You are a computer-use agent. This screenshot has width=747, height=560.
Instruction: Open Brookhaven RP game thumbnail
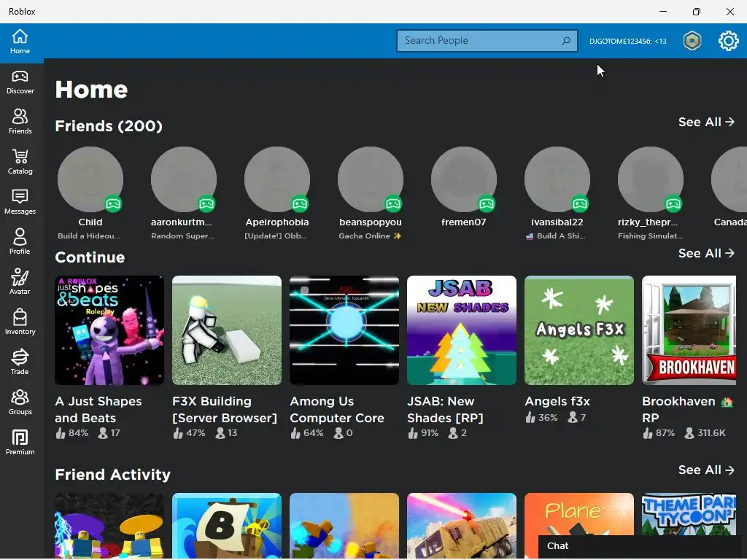click(x=689, y=330)
